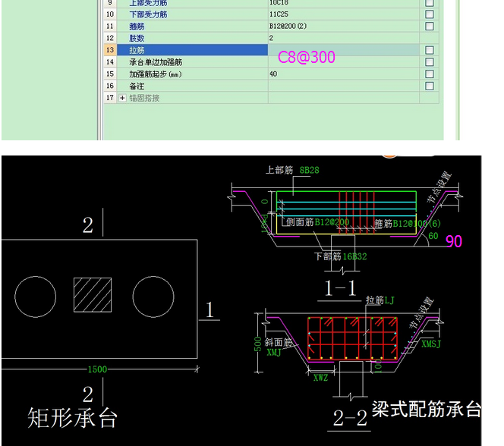Click the 肢数 value cell showing 2

pyautogui.click(x=343, y=38)
